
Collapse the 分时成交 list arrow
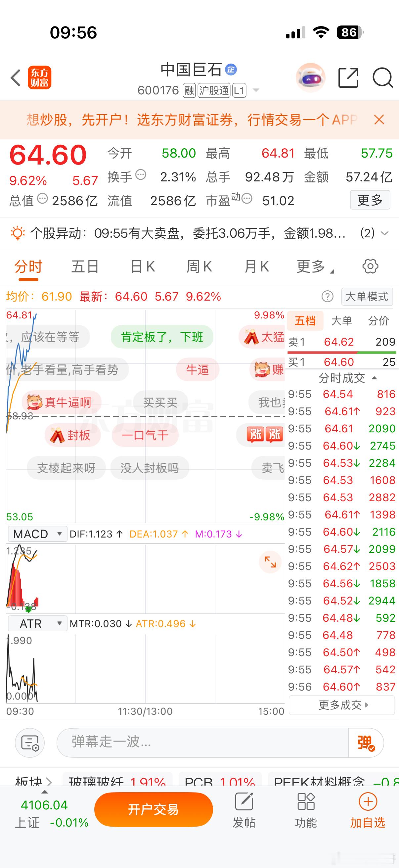[x=374, y=378]
